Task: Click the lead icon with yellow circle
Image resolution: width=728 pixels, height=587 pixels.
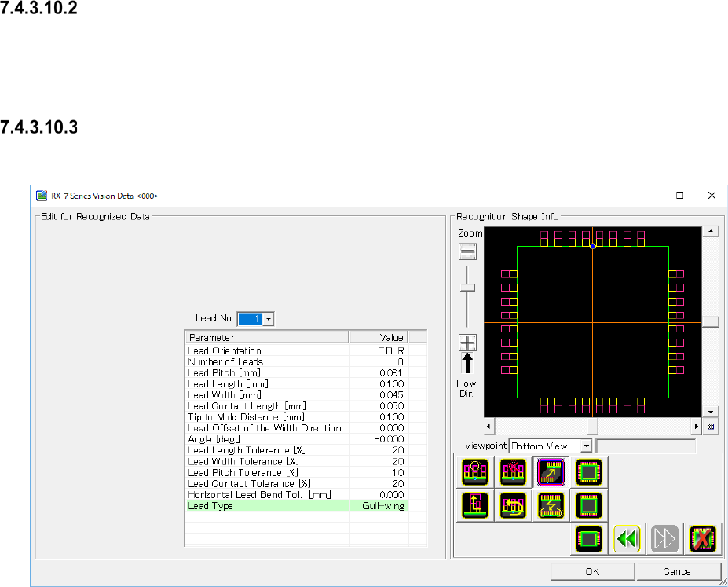Action: [476, 471]
